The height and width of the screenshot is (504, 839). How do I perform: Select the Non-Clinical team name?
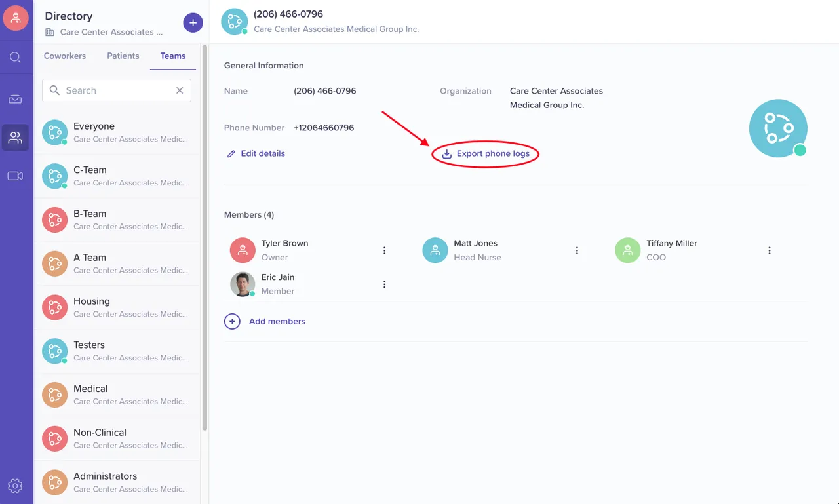pyautogui.click(x=100, y=433)
